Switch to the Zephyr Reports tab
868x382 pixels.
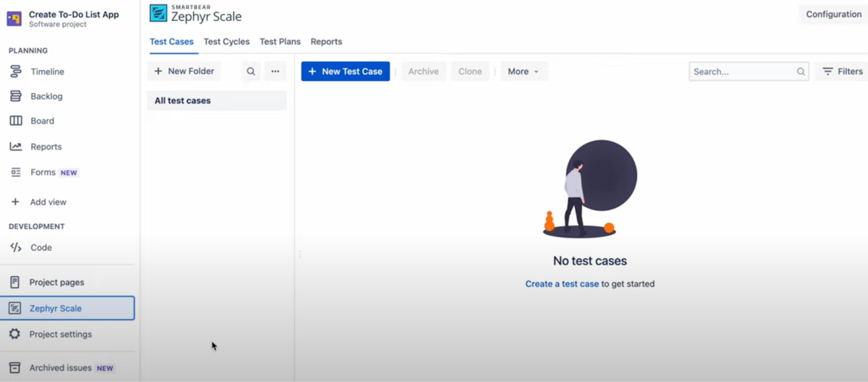point(326,42)
